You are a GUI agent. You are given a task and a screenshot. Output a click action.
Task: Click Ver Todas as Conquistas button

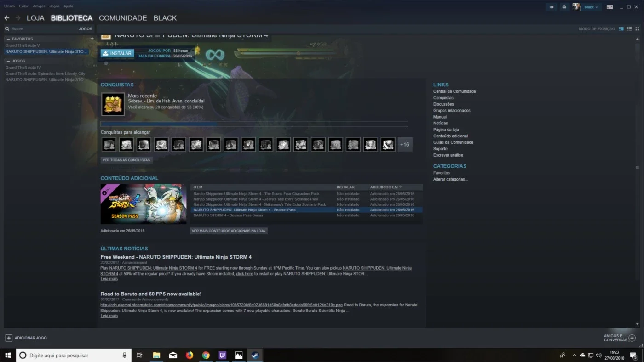126,160
